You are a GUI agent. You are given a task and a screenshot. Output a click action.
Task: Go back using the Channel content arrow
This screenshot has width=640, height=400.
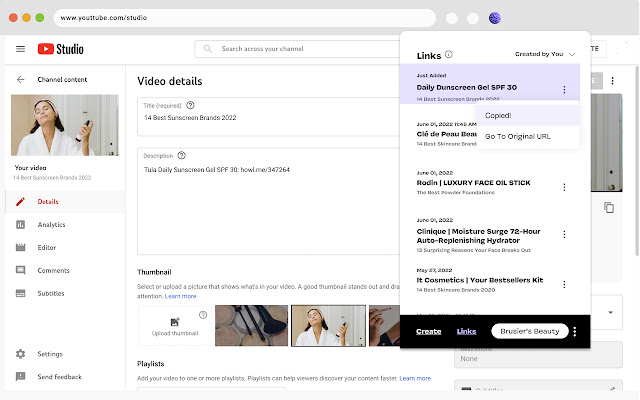click(20, 80)
